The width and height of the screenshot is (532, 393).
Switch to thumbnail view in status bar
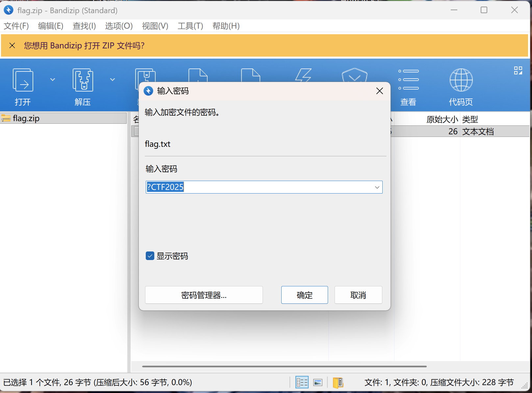coord(318,382)
